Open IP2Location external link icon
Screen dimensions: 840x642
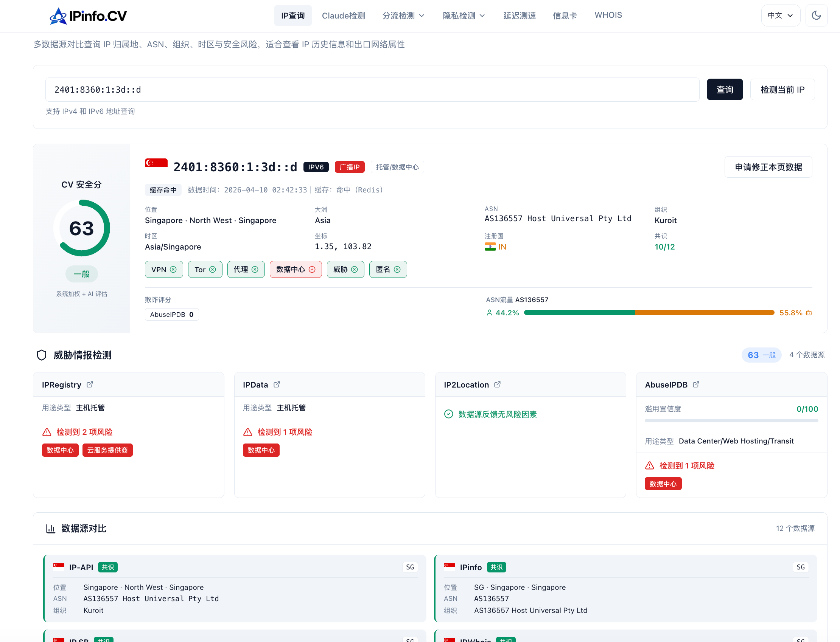click(498, 385)
